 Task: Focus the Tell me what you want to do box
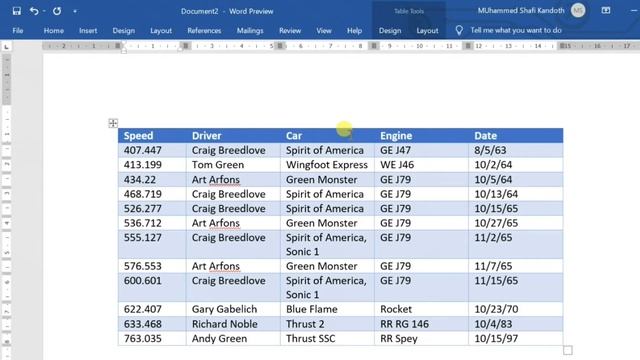[x=516, y=30]
